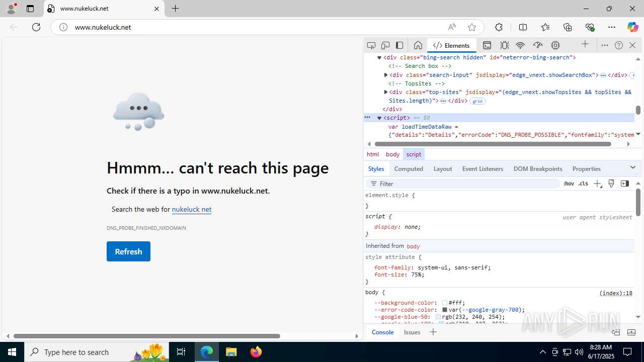Open the Copilot icon in Edge

click(632, 27)
